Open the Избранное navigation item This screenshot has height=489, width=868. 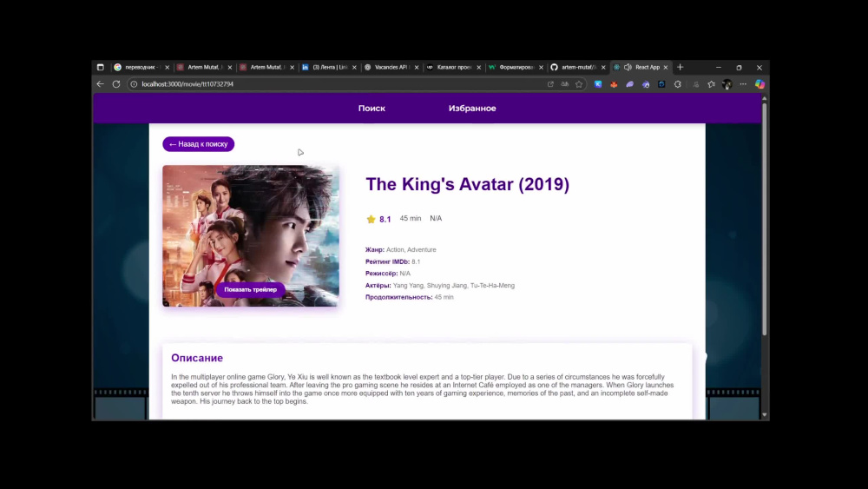[472, 108]
